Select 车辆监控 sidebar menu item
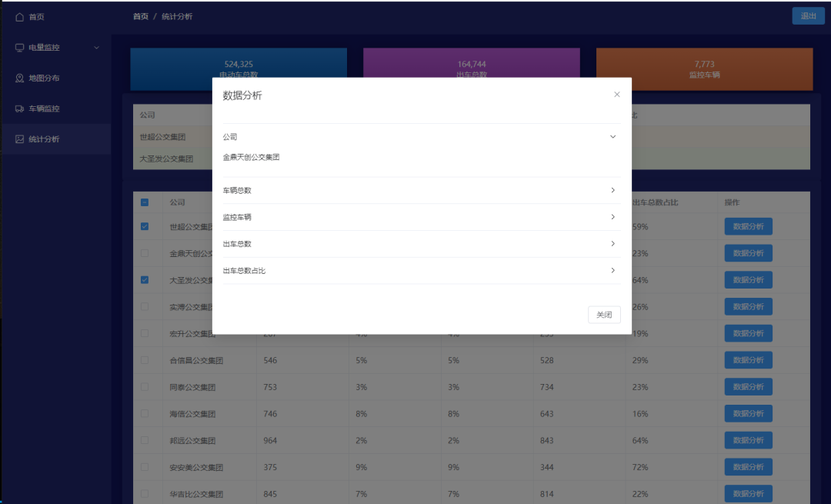This screenshot has height=504, width=831. click(55, 108)
